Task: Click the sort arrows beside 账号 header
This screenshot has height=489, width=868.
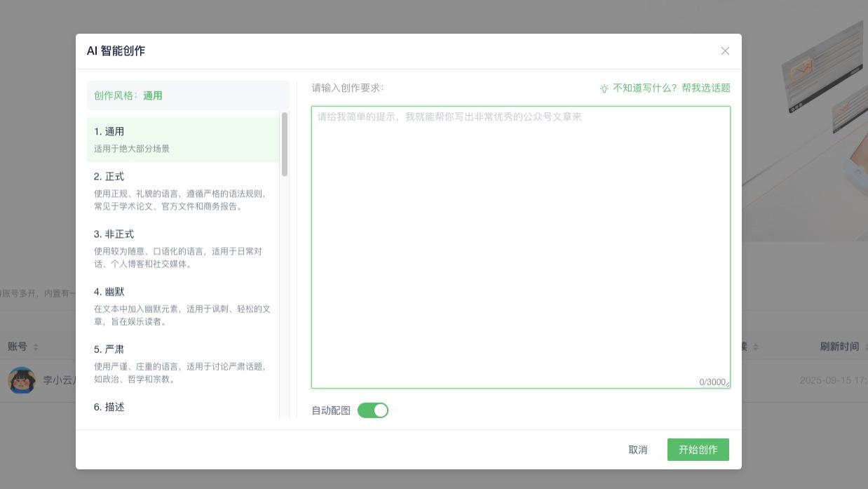Action: [35, 346]
